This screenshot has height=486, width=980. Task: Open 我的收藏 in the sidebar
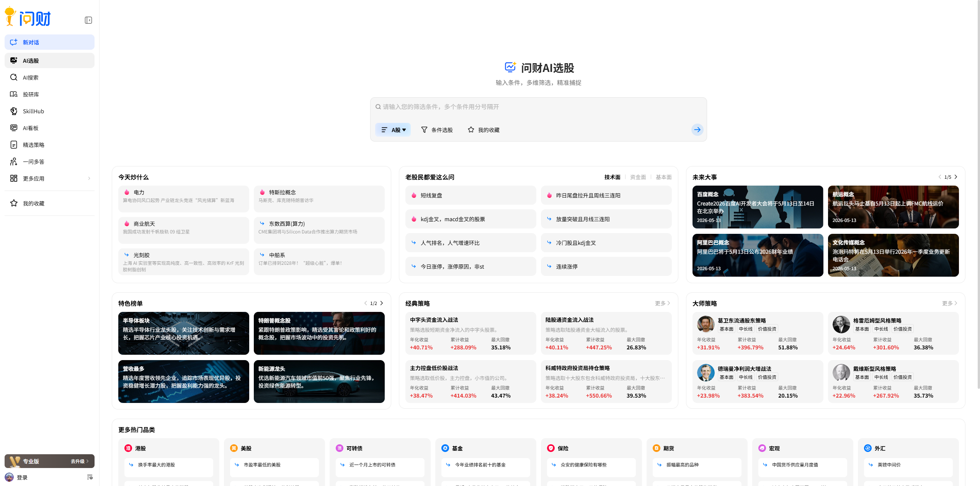pos(49,203)
